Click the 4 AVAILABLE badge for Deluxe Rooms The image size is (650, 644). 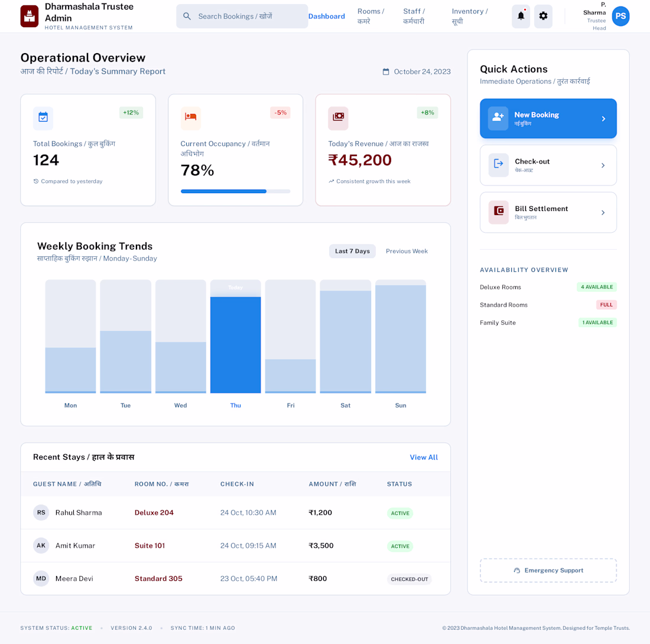pos(597,287)
